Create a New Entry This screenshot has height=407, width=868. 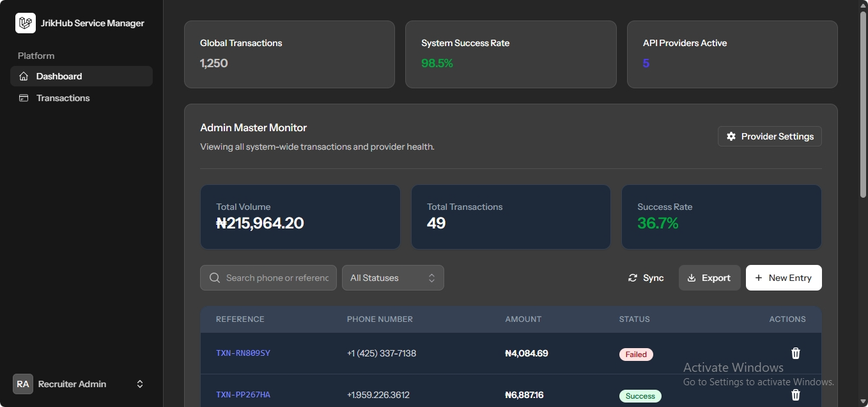pyautogui.click(x=784, y=278)
